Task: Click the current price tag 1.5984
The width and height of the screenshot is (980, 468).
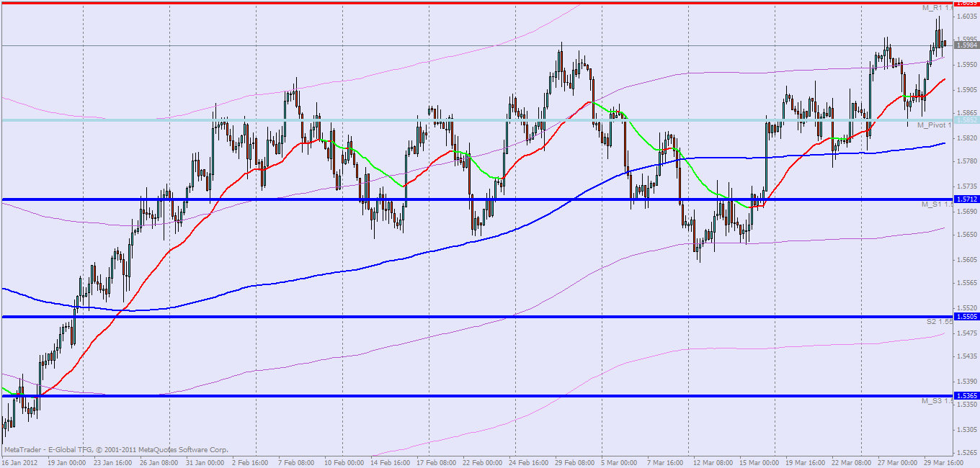Action: [x=966, y=45]
